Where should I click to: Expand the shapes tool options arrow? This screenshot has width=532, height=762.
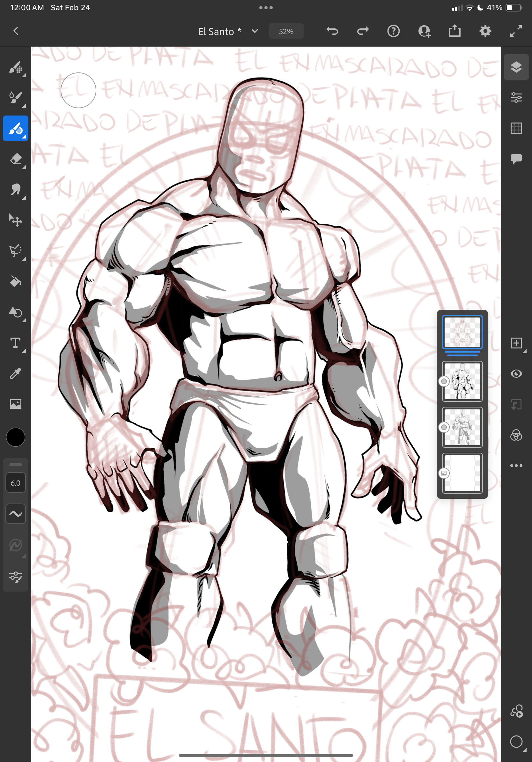(24, 321)
